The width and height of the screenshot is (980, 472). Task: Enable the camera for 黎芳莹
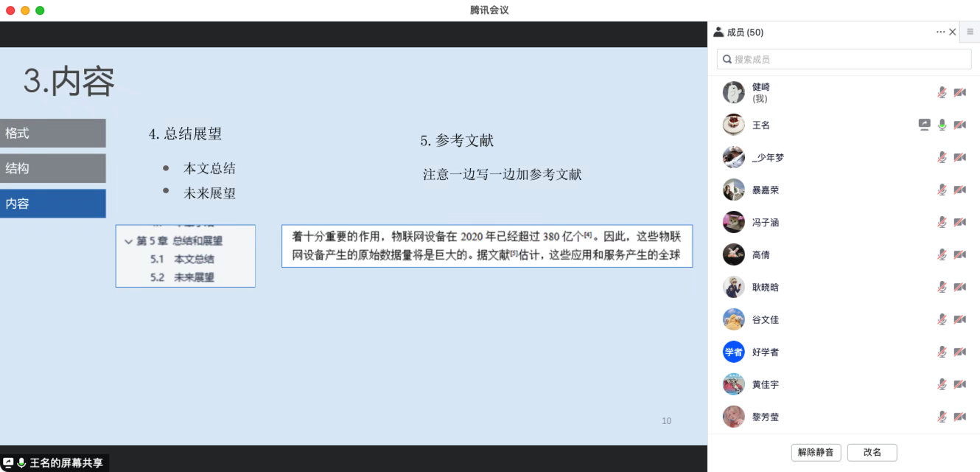(959, 417)
